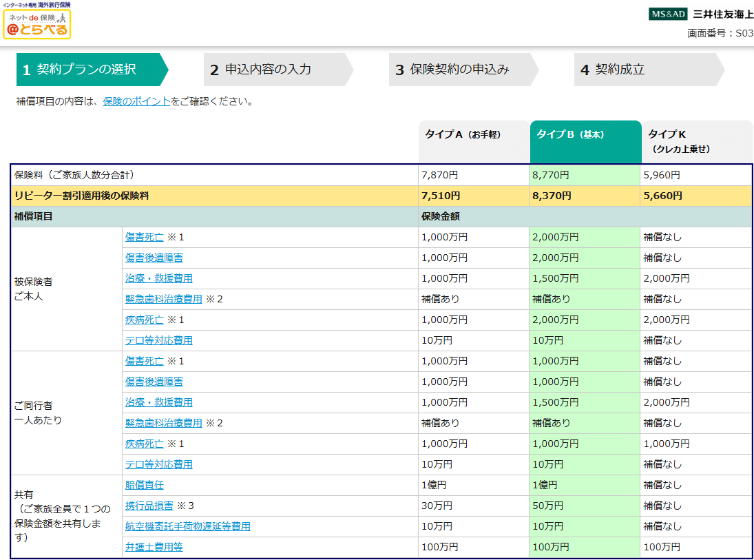The height and width of the screenshot is (560, 754).
Task: Open the 弁護士費用等 link
Action: point(154,548)
